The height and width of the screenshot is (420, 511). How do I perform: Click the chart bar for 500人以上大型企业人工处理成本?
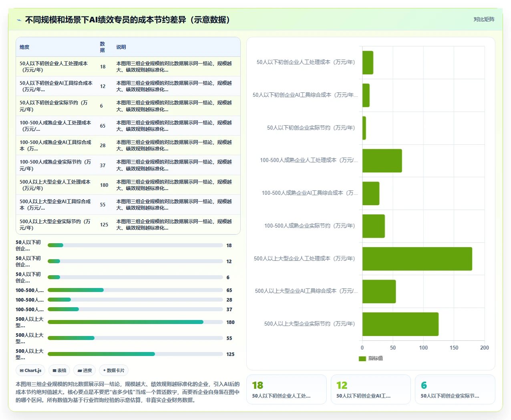click(417, 259)
